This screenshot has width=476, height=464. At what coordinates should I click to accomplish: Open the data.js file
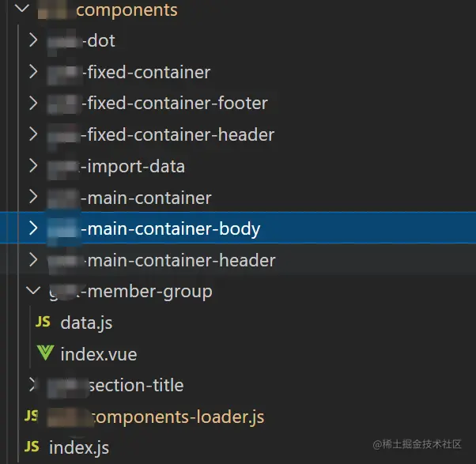click(86, 323)
